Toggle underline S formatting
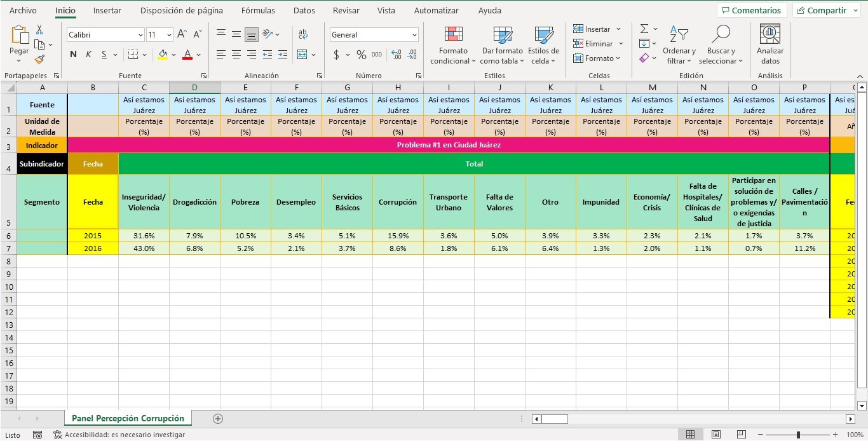The height and width of the screenshot is (441, 868). (x=104, y=55)
